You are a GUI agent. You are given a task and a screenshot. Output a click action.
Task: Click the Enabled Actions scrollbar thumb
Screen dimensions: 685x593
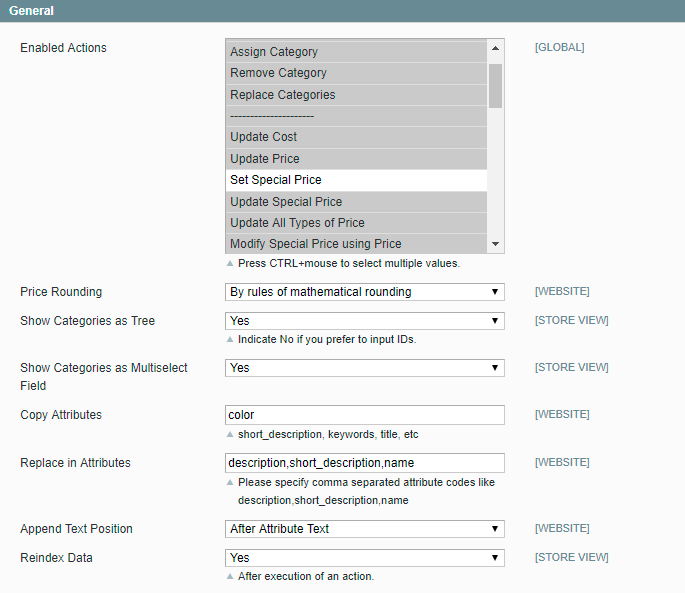495,85
